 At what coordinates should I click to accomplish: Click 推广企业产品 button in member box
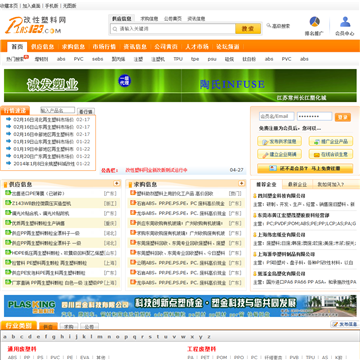tap(331, 141)
